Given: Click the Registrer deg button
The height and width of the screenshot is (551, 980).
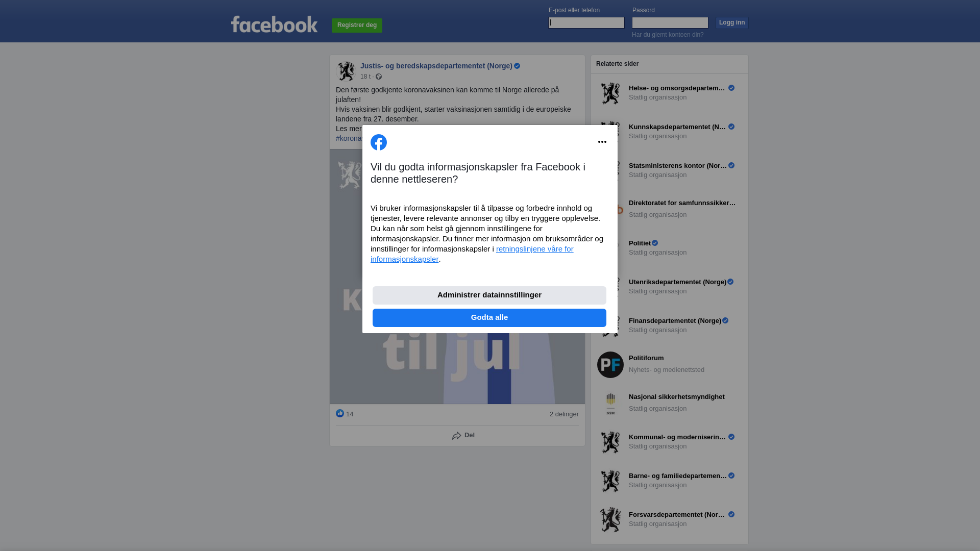Looking at the screenshot, I should pyautogui.click(x=357, y=26).
